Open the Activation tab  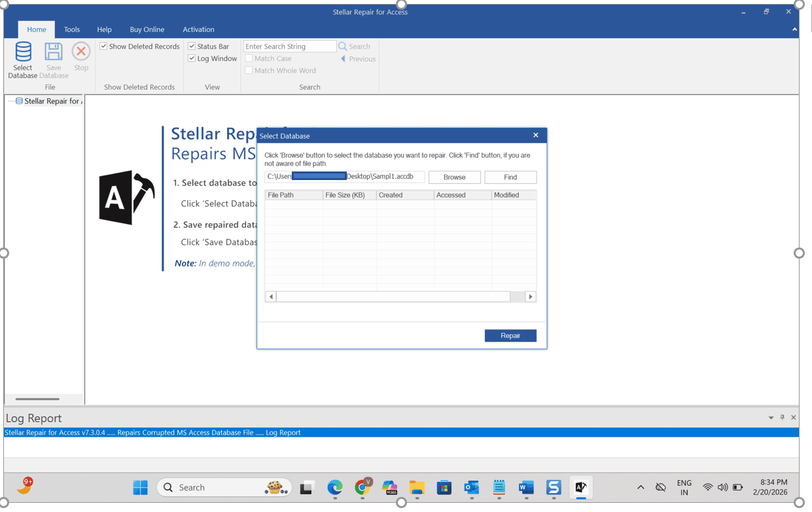click(198, 29)
